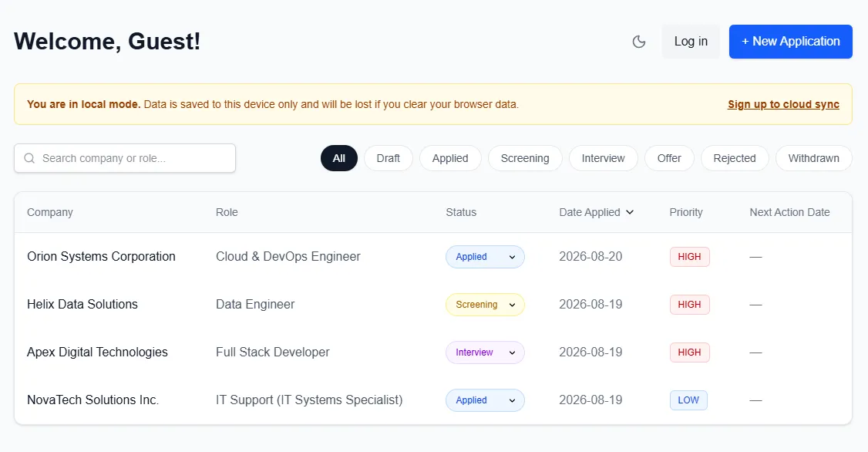
Task: Click the Priority column header
Action: pyautogui.click(x=686, y=212)
